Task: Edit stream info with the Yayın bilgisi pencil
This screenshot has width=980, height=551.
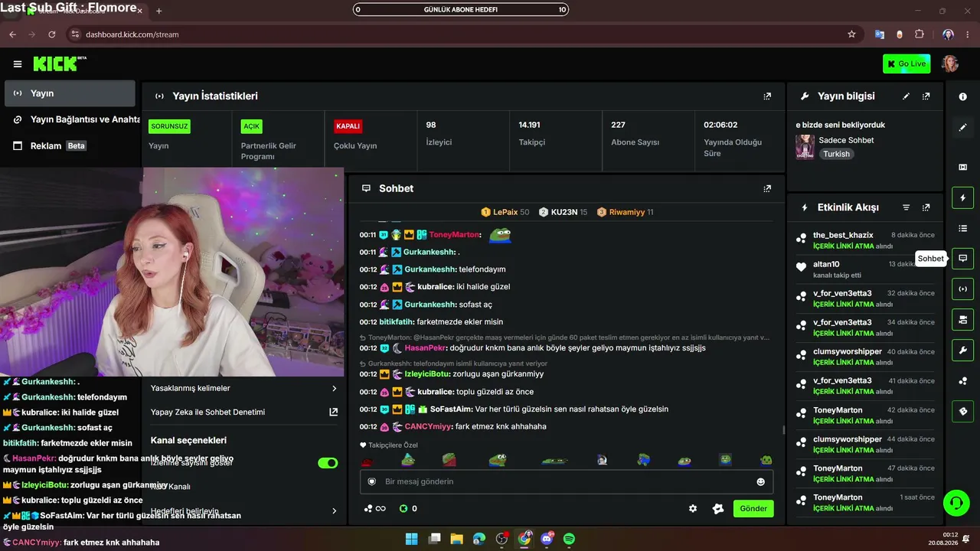Action: 906,96
